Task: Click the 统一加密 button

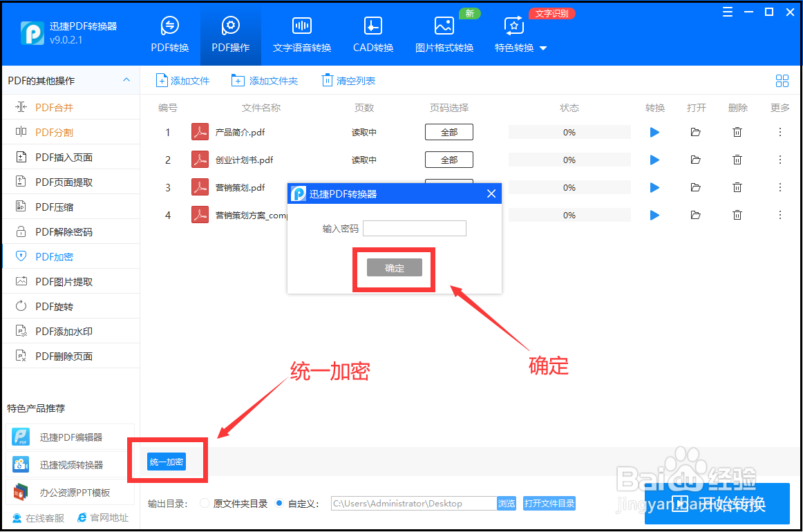Action: click(167, 462)
